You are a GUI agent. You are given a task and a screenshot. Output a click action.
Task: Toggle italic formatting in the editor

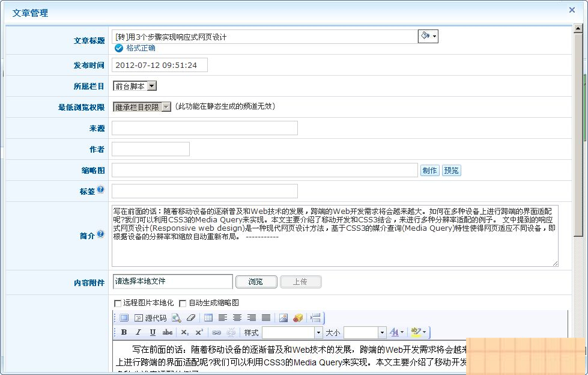[x=139, y=332]
